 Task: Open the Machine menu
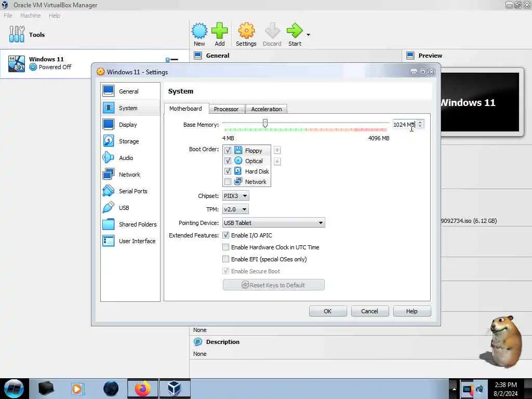(x=31, y=16)
